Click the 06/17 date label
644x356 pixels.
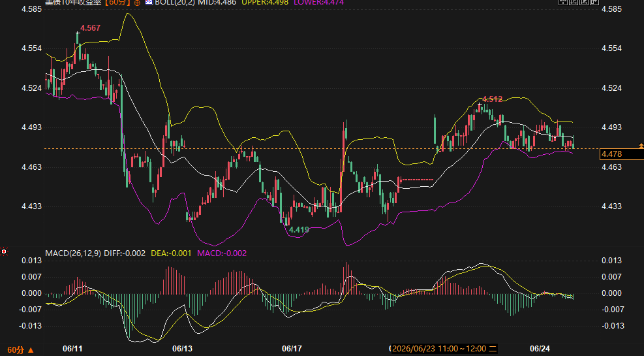tap(292, 349)
